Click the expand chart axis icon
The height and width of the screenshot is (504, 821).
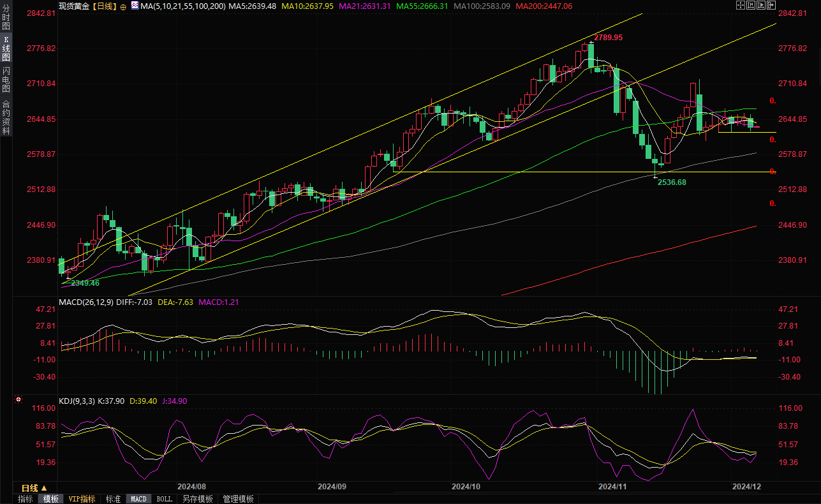tap(761, 5)
